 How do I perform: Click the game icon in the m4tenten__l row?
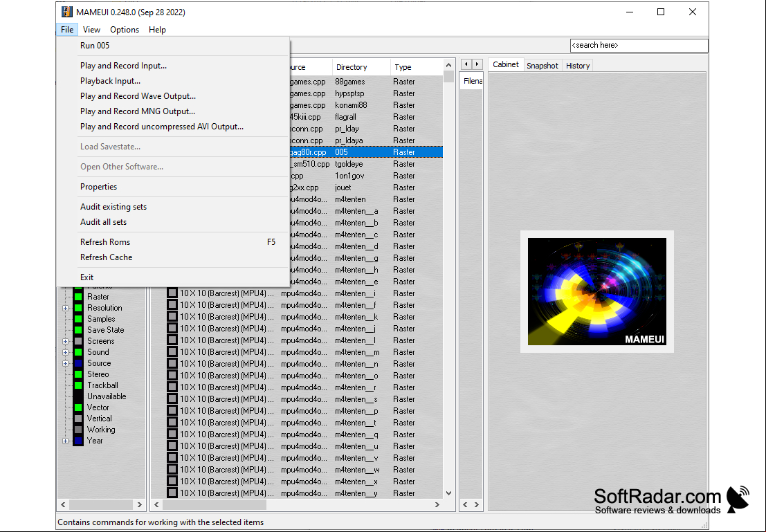point(172,340)
